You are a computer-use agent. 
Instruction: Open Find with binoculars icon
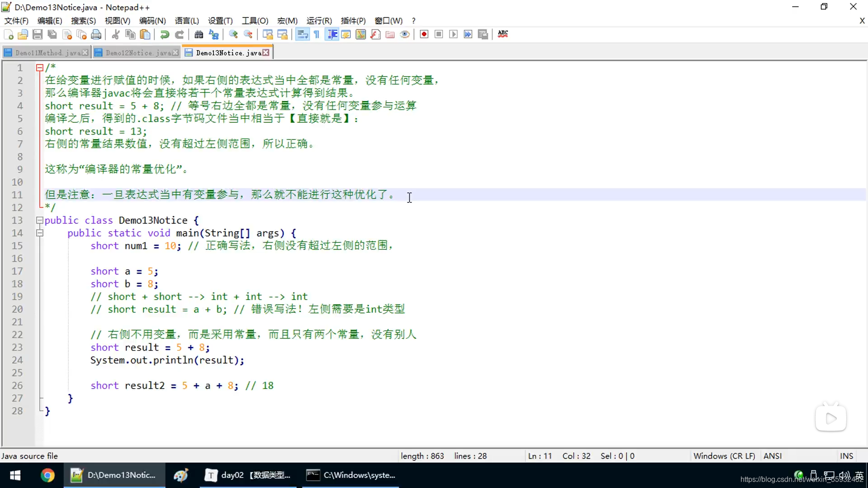point(199,34)
